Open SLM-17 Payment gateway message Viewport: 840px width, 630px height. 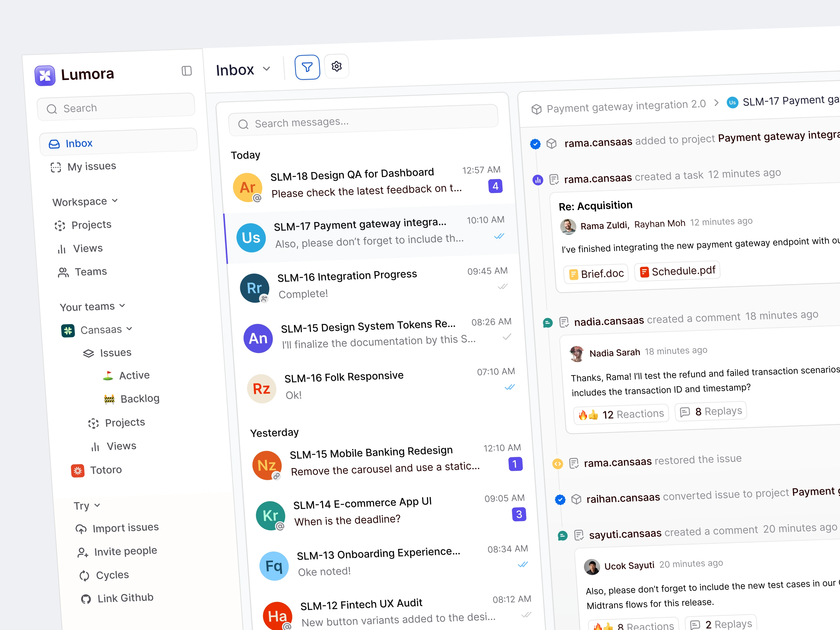click(371, 233)
